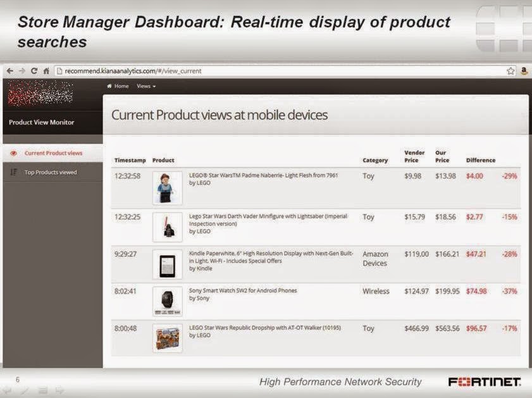Viewport: 532px width, 398px height.
Task: Click the $119.00 vendor price
Action: pyautogui.click(x=416, y=254)
